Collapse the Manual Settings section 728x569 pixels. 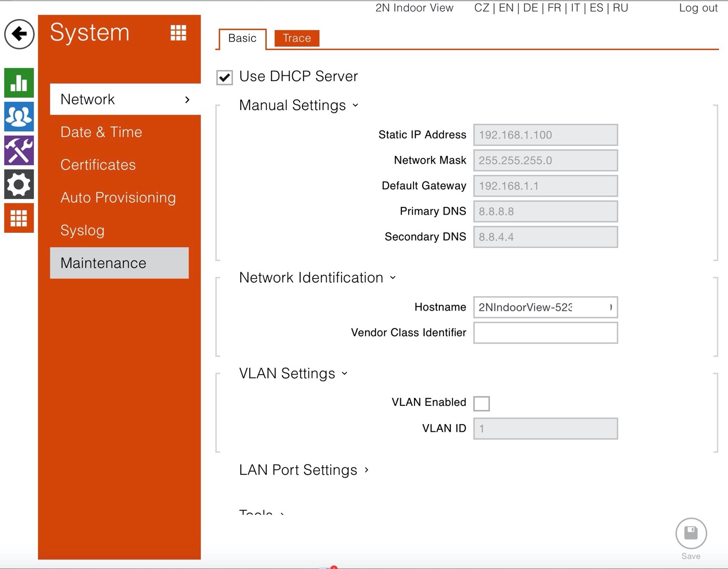click(298, 105)
